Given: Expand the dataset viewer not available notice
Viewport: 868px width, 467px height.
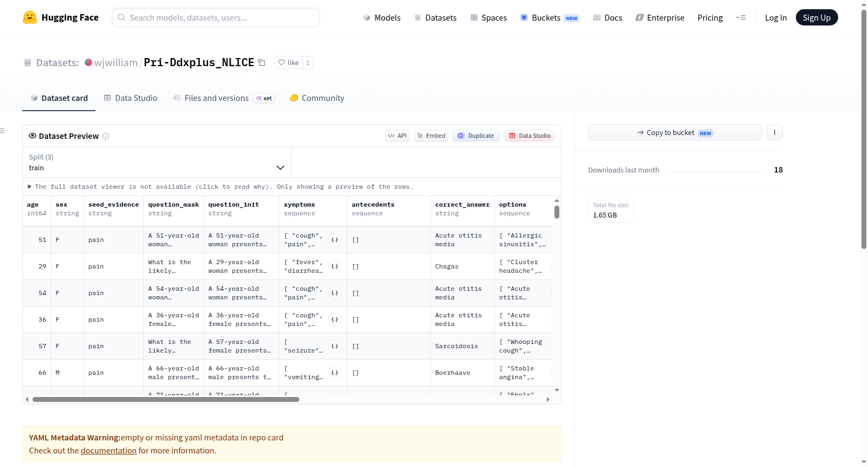Looking at the screenshot, I should pyautogui.click(x=221, y=187).
